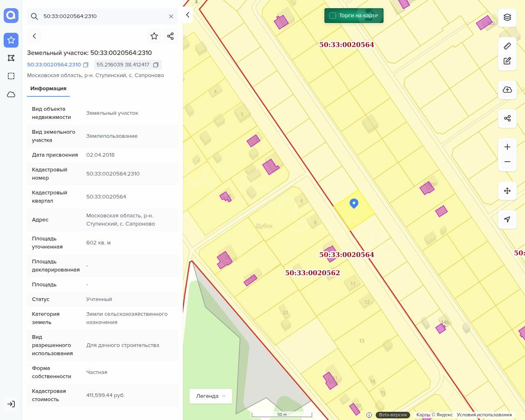Zoom out on the map
The image size is (525, 420).
click(507, 162)
